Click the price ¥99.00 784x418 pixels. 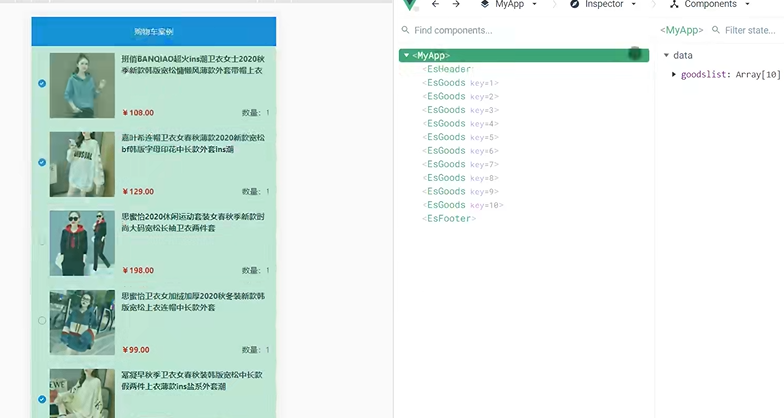point(136,350)
